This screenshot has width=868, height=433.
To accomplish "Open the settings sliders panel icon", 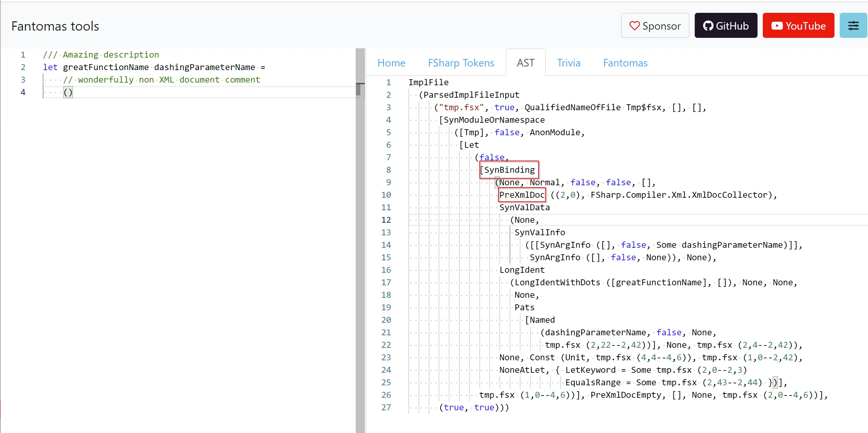I will pyautogui.click(x=854, y=25).
